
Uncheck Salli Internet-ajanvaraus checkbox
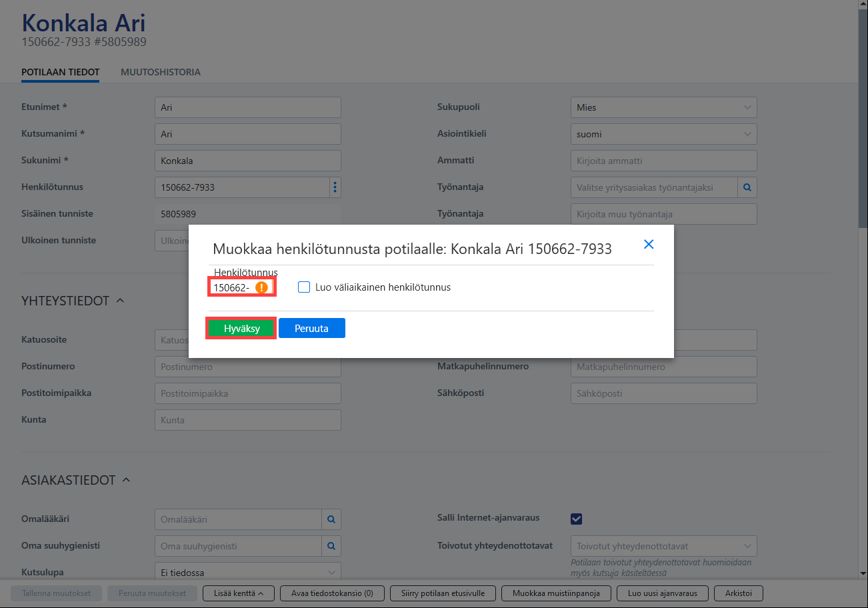577,519
